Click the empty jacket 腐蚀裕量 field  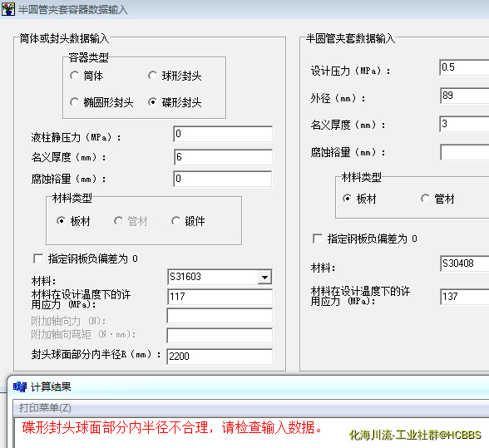(x=464, y=152)
